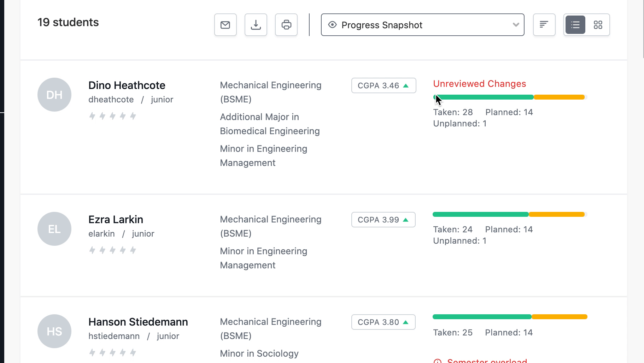Switch to list view layout
Image resolution: width=644 pixels, height=363 pixels.
click(x=575, y=25)
